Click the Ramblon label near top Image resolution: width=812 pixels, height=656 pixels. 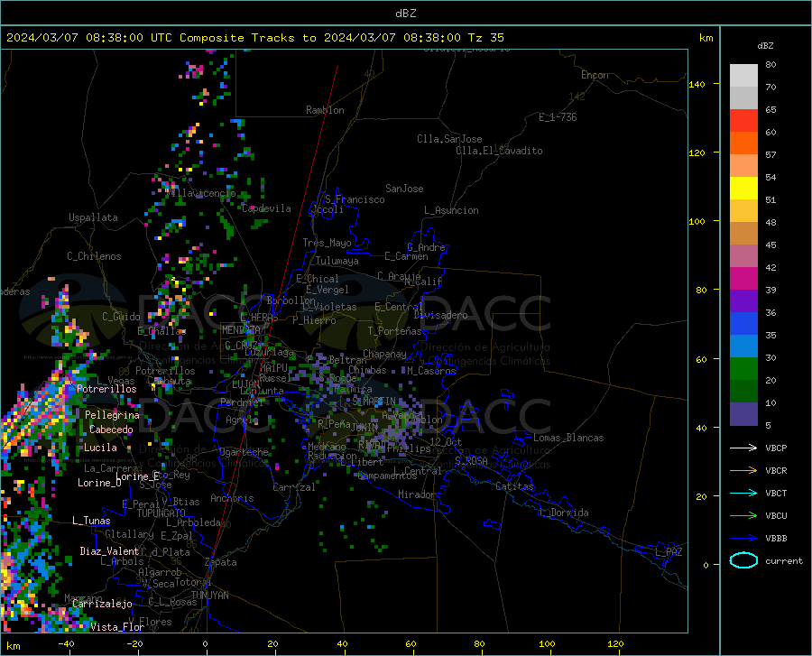coord(325,110)
